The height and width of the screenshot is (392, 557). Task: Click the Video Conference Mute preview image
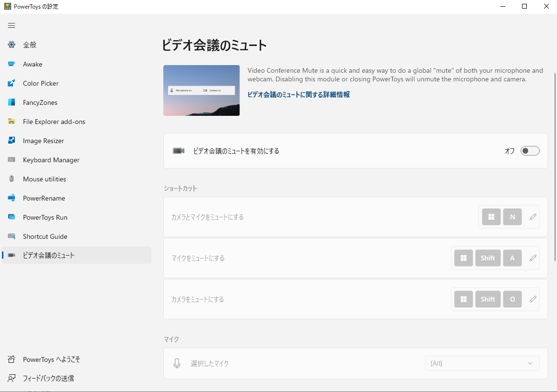[x=202, y=90]
